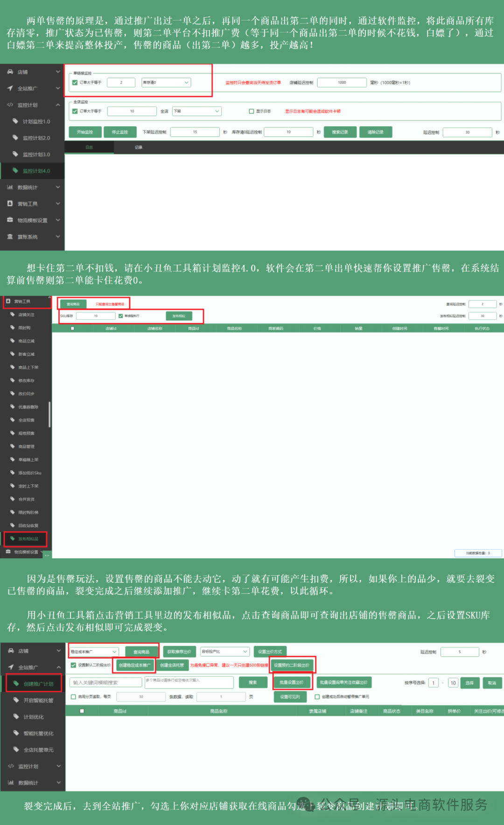
Task: Click the tag icon beside 计划监控1.0
Action: [15, 121]
